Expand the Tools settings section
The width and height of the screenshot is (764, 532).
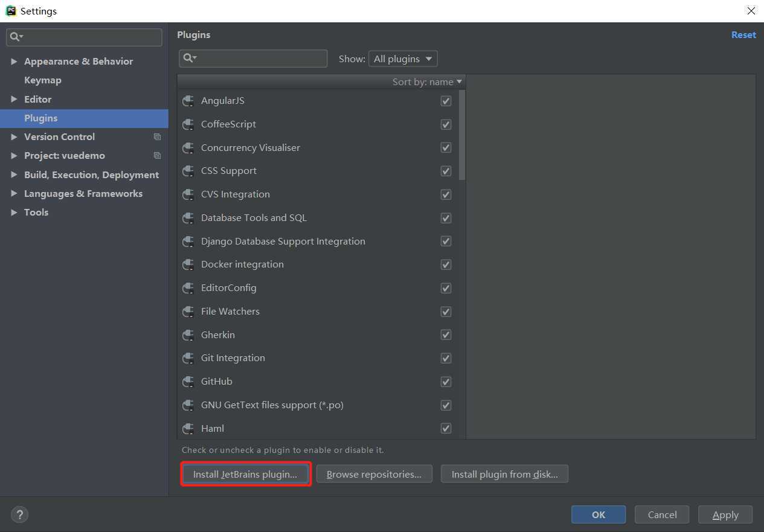click(14, 212)
